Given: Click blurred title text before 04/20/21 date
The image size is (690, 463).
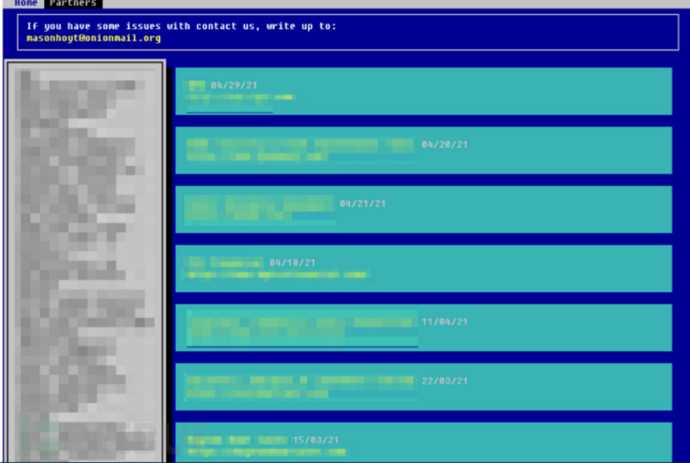Looking at the screenshot, I should [300, 144].
